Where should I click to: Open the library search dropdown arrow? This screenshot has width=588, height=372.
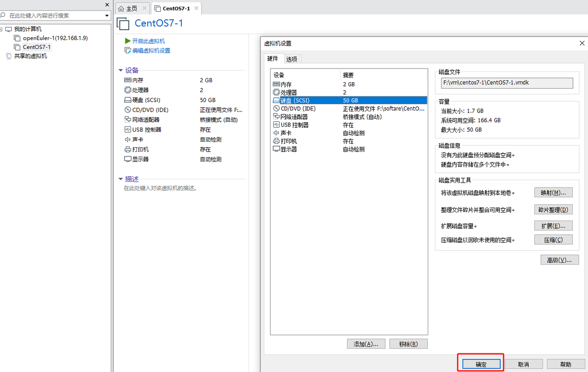click(x=107, y=16)
